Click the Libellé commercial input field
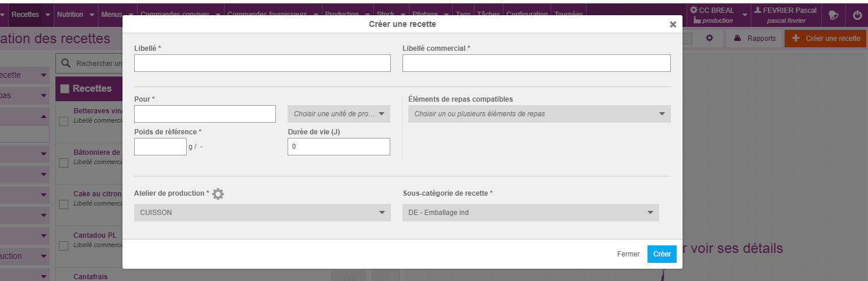 tap(536, 63)
